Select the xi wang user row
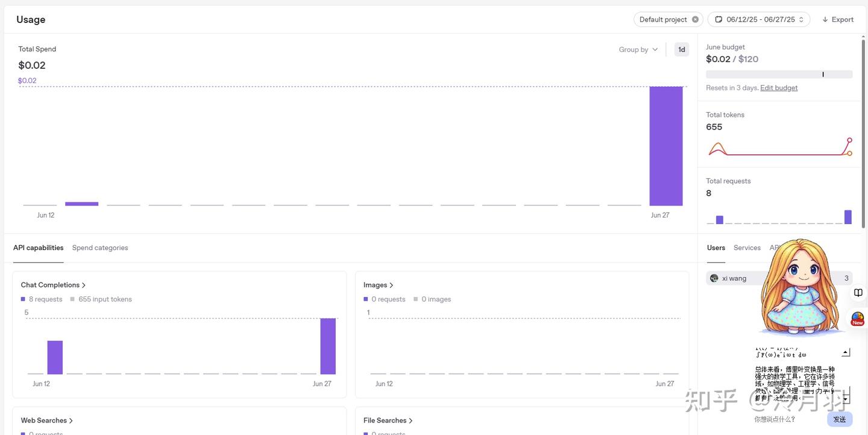The height and width of the screenshot is (435, 868). [x=779, y=278]
